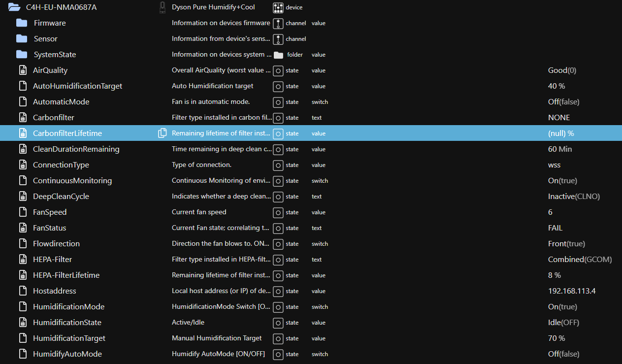Click the (null) % CarbonfilterLifetime value

click(561, 133)
